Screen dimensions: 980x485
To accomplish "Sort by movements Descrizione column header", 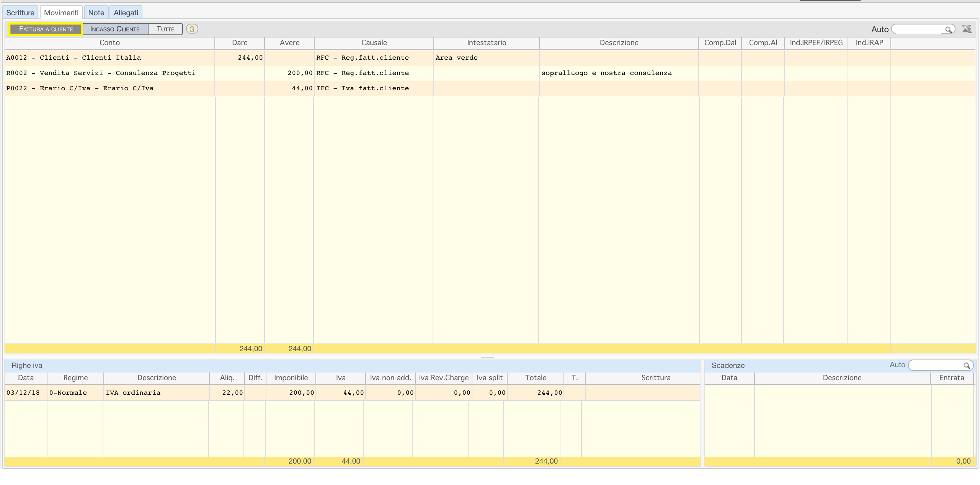I will (x=619, y=43).
